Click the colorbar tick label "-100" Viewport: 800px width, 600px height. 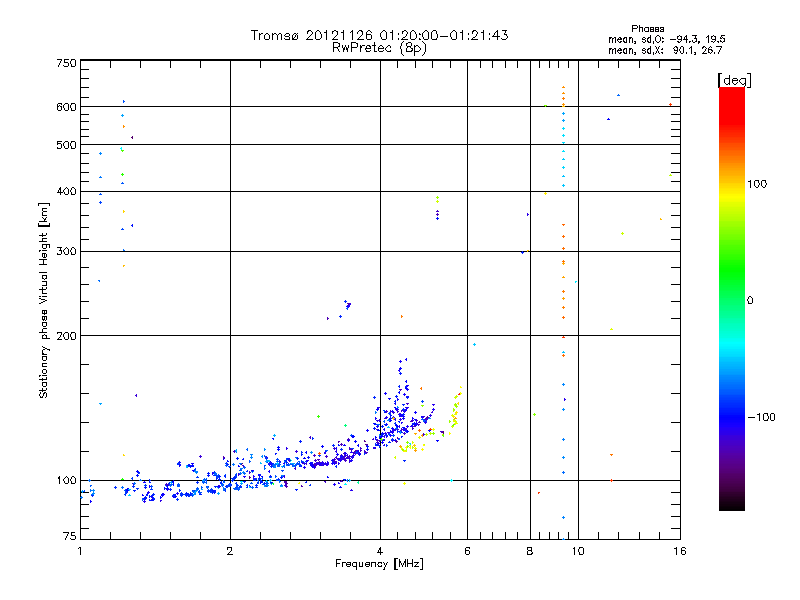(x=761, y=417)
